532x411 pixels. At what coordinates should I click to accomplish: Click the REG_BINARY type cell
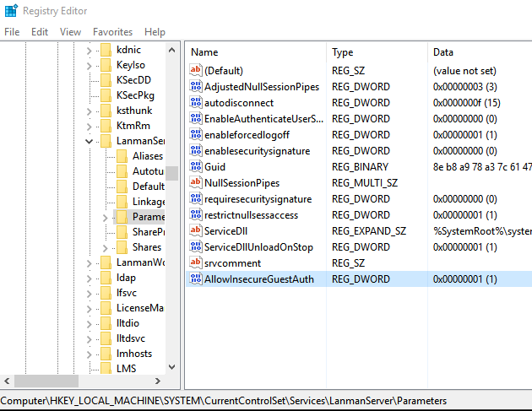[360, 167]
